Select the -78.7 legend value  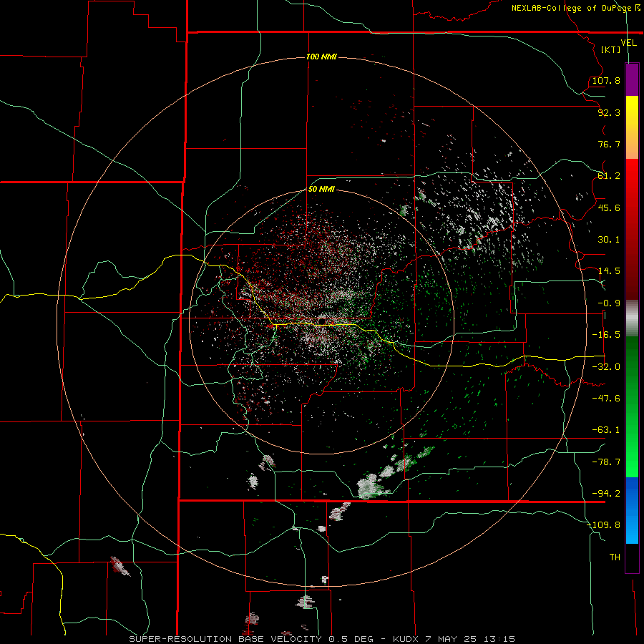[606, 462]
